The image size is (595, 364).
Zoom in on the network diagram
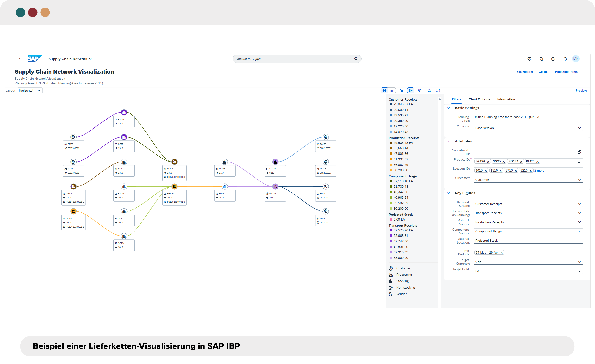420,90
